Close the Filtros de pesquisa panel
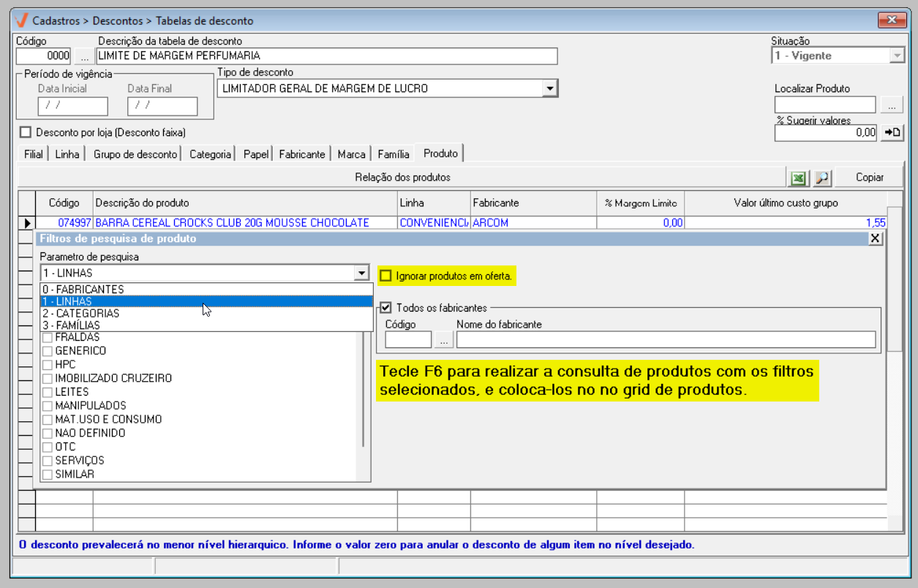 875,238
